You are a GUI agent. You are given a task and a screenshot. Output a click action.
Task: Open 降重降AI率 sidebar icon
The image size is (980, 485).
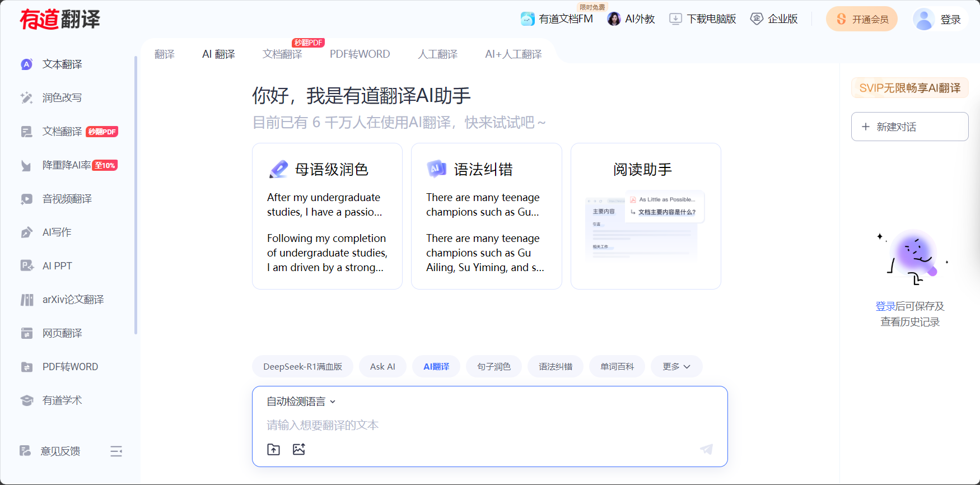(x=26, y=165)
